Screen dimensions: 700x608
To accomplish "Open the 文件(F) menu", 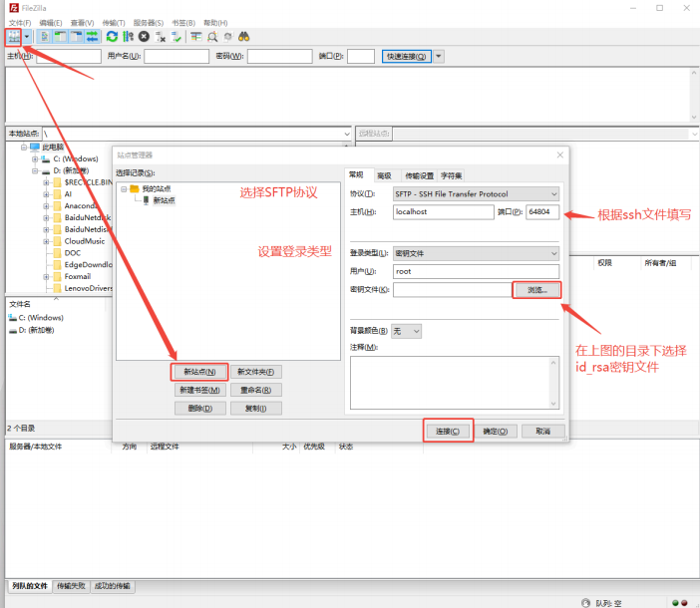I will tap(20, 23).
